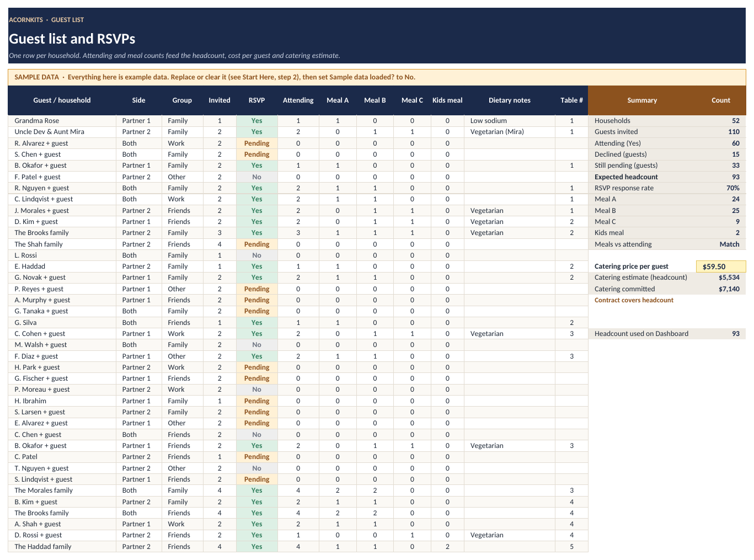Viewport: 754px width, 560px height.
Task: Select the T. Nguyen + guest cell
Action: [62, 468]
